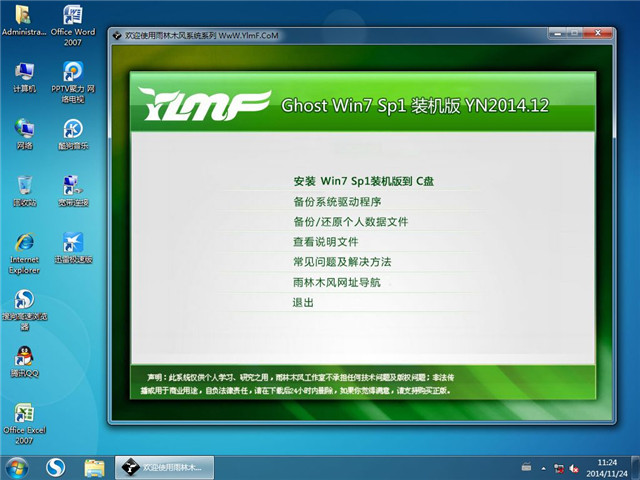Open the 计算机 (Computer) desktop icon
The image size is (640, 480).
pos(24,72)
